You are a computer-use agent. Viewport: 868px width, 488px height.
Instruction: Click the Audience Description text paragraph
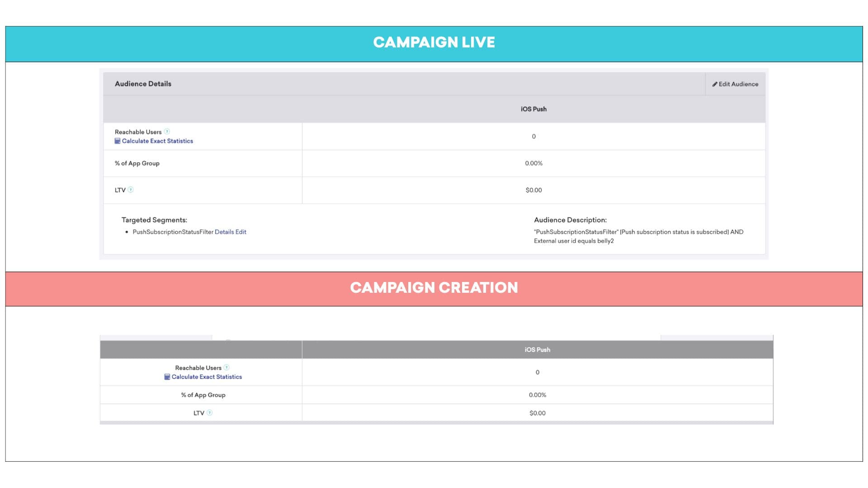(638, 236)
